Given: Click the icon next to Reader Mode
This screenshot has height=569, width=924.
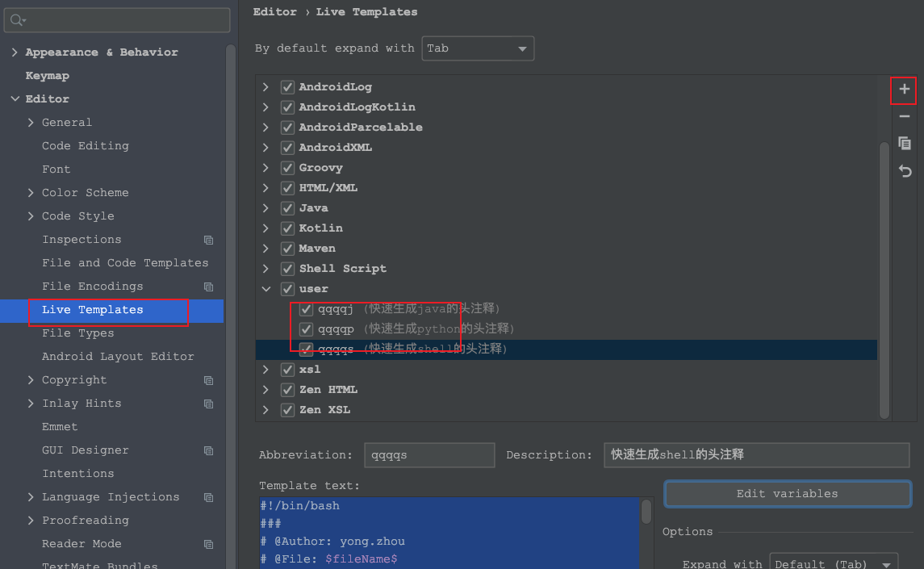Looking at the screenshot, I should coord(208,544).
